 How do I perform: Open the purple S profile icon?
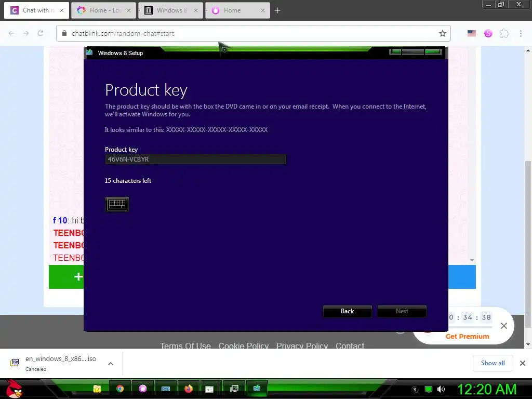[x=488, y=33]
